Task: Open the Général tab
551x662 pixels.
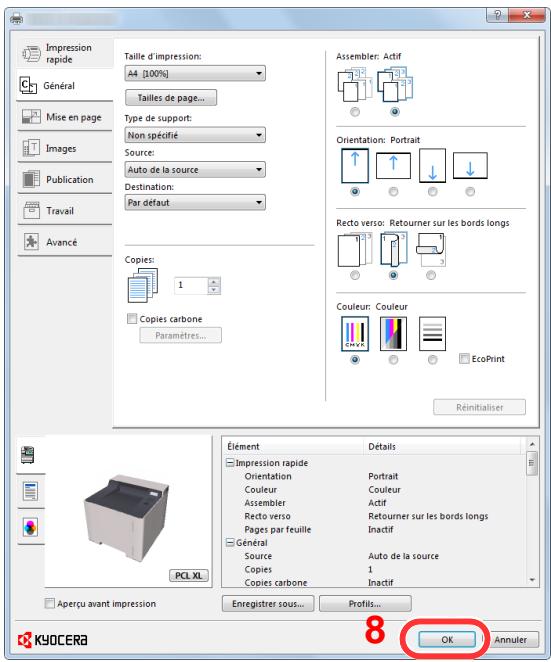Action: pyautogui.click(x=65, y=86)
